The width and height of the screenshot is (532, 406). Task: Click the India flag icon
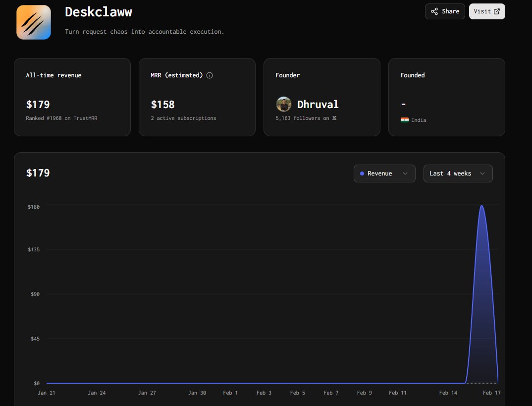coord(404,120)
